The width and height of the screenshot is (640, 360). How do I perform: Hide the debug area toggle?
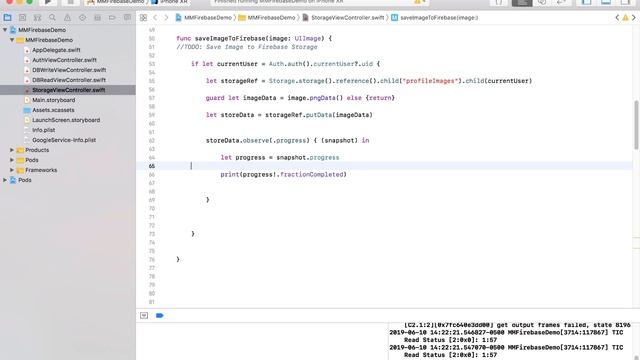click(144, 315)
